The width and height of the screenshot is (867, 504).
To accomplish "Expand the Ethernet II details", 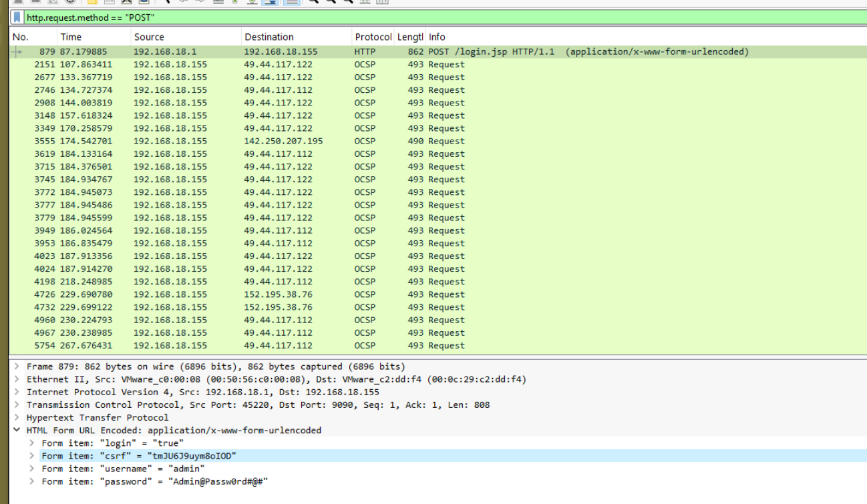I will click(x=17, y=379).
